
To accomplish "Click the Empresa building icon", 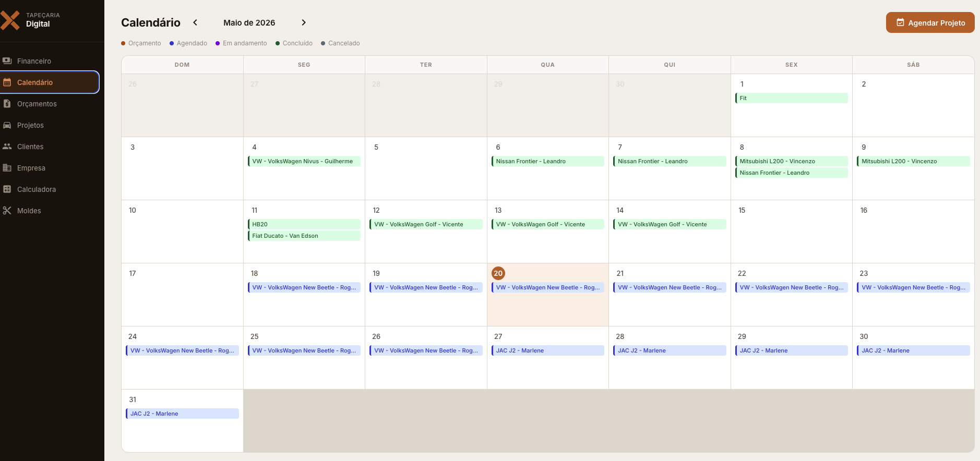I will pos(7,168).
